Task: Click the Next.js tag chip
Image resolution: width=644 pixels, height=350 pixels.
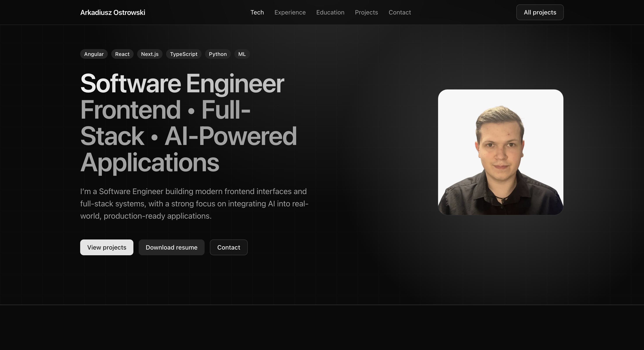Action: (150, 54)
